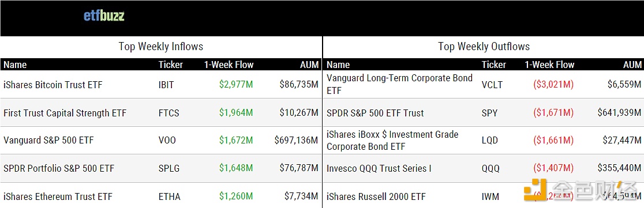
Task: Open iShares Bitcoin Trust ETF row
Action: 160,85
